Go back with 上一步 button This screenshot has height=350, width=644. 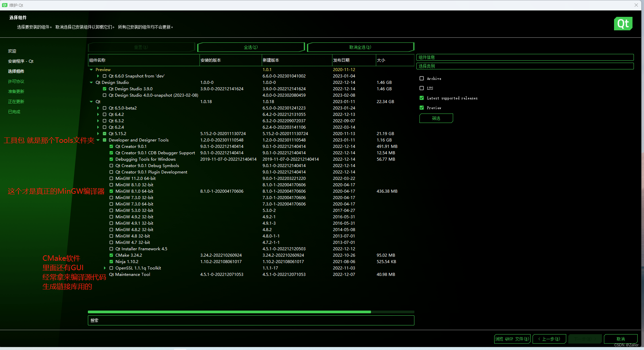tap(549, 339)
